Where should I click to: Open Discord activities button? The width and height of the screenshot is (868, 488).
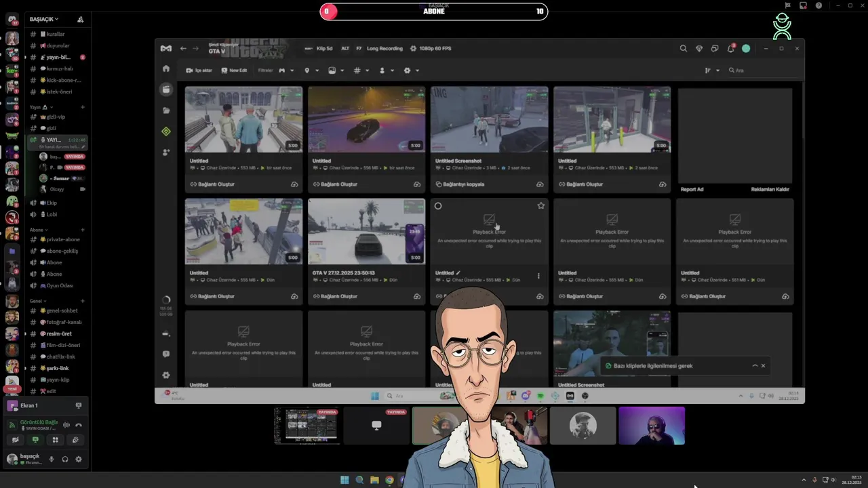tap(55, 440)
